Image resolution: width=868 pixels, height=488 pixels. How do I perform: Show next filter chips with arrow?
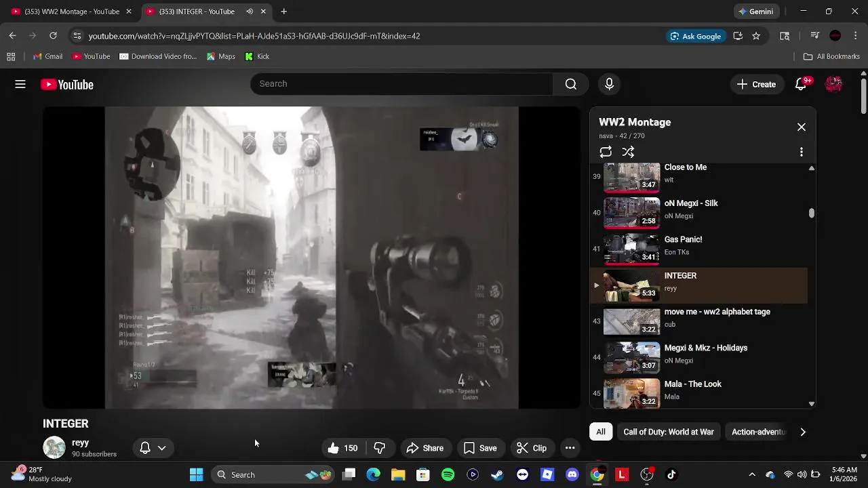[x=803, y=432]
